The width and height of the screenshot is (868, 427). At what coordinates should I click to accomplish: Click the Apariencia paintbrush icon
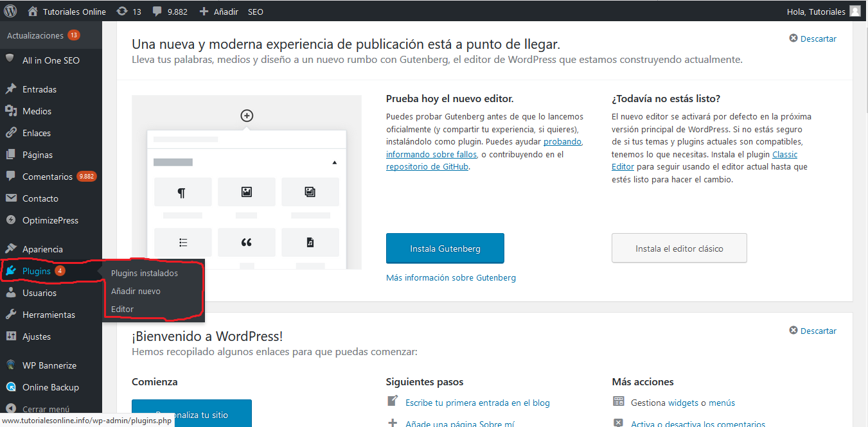click(11, 249)
